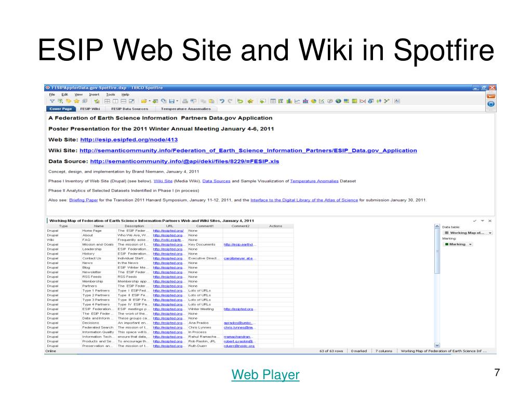The height and width of the screenshot is (399, 532).
Task: Insert a Bar Chart visualization
Action: [289, 101]
